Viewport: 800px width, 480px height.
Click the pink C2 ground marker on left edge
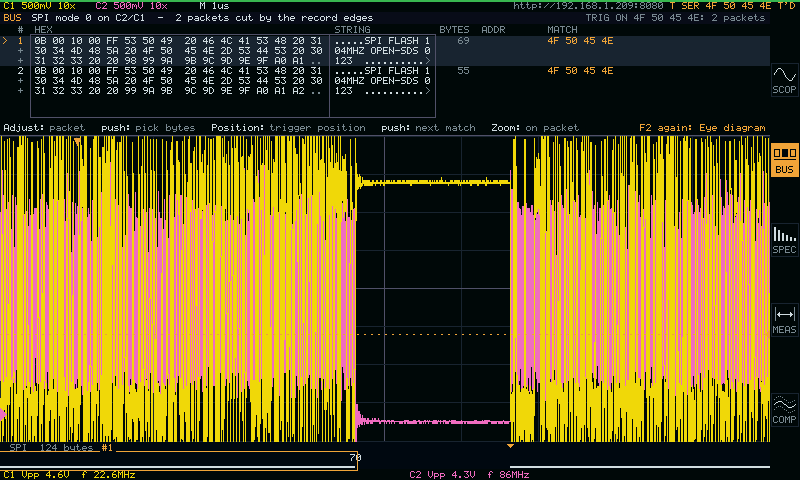(x=3, y=414)
